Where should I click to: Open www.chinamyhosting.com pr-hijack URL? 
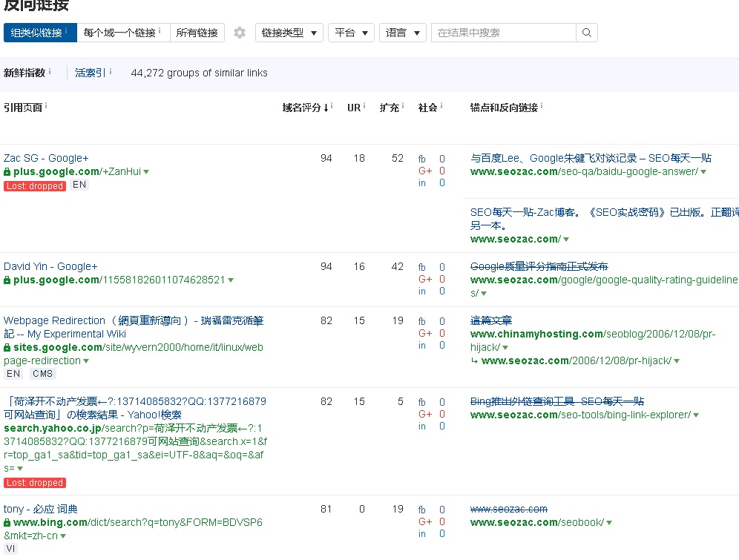592,340
